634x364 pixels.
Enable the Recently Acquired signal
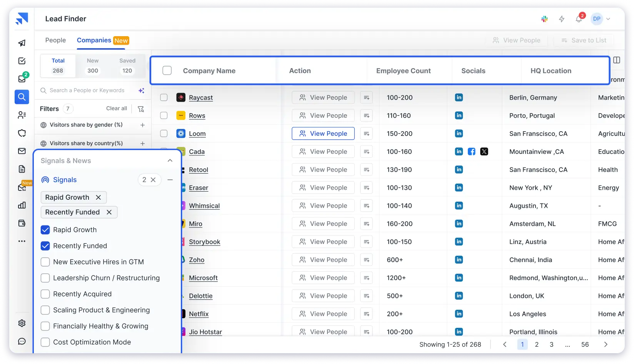45,294
